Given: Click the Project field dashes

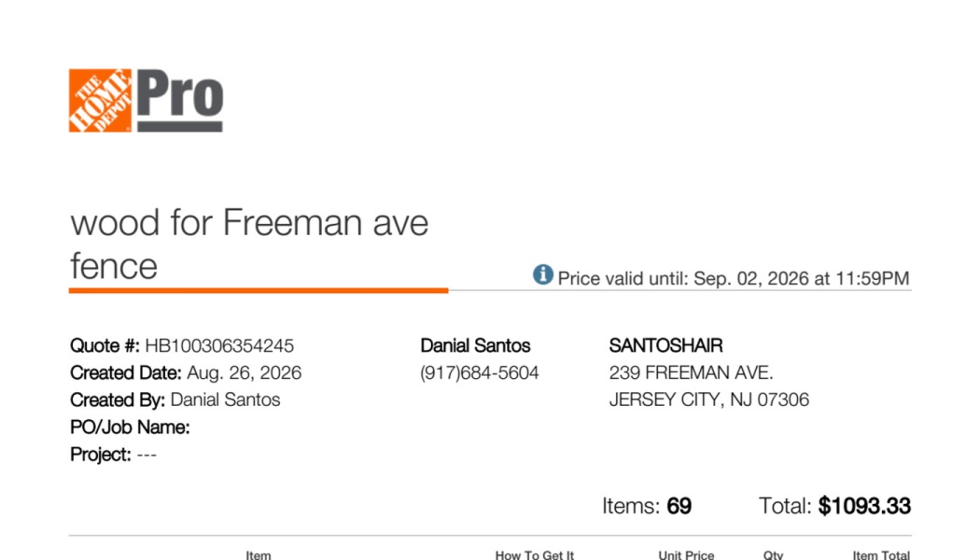Looking at the screenshot, I should 147,455.
